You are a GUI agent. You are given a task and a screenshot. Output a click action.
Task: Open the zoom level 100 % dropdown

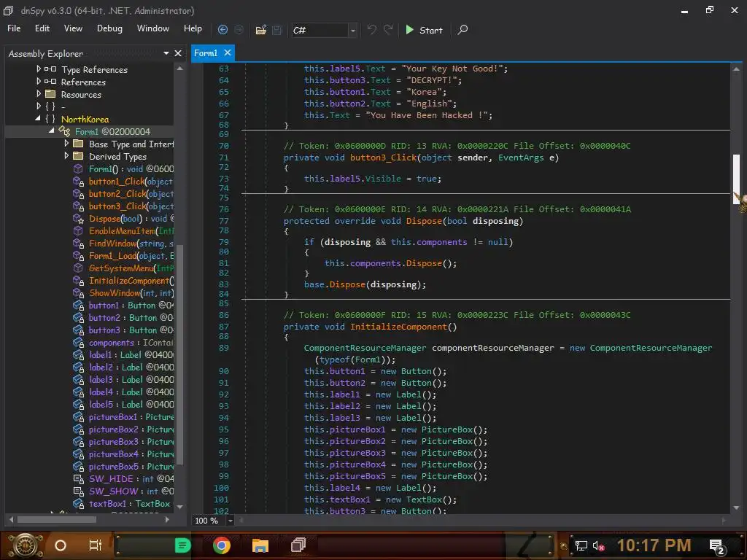[x=231, y=521]
